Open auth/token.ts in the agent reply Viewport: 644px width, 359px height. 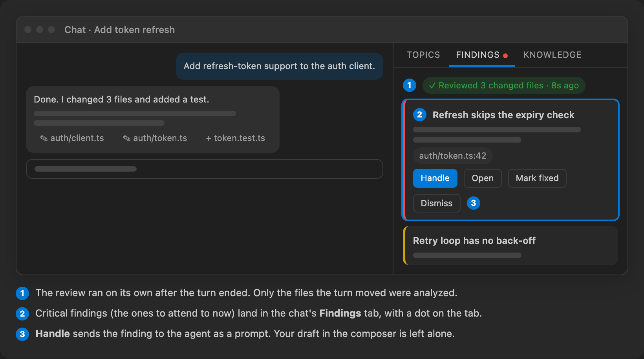tap(155, 138)
